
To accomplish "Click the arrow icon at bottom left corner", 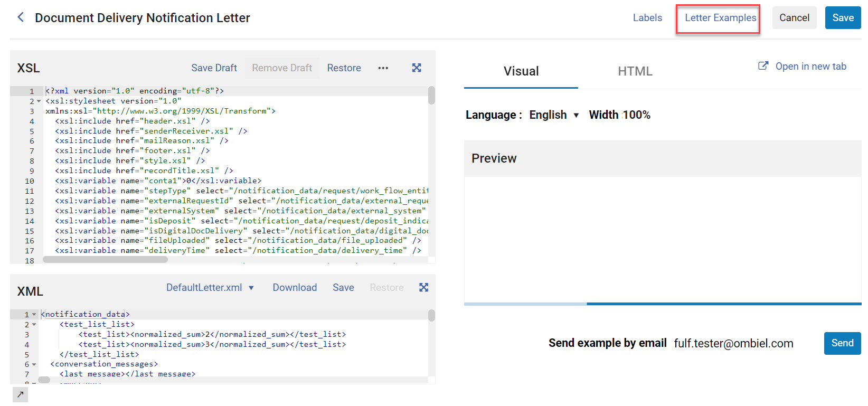I will [20, 394].
